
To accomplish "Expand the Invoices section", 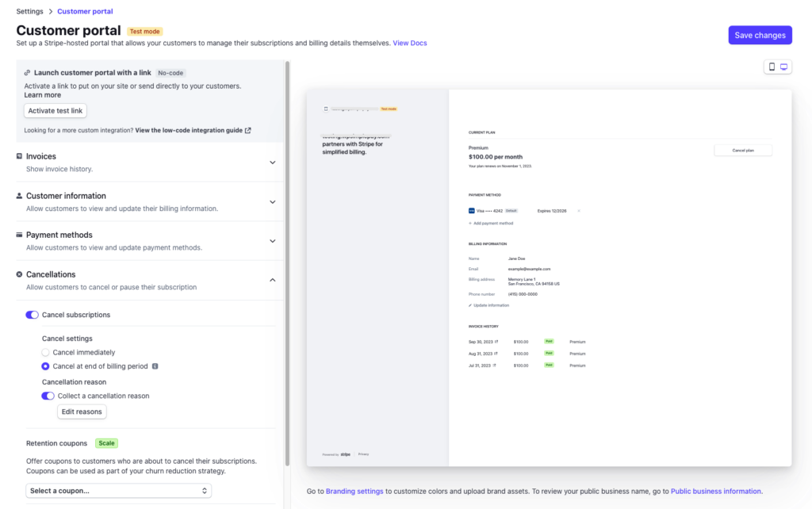I will [273, 162].
